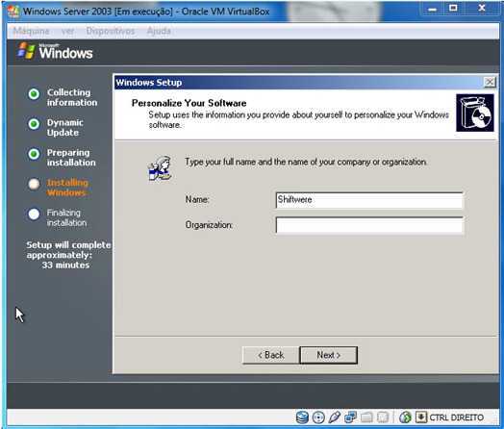Click the Windows flag logo
Image resolution: width=504 pixels, height=429 pixels.
(x=26, y=51)
